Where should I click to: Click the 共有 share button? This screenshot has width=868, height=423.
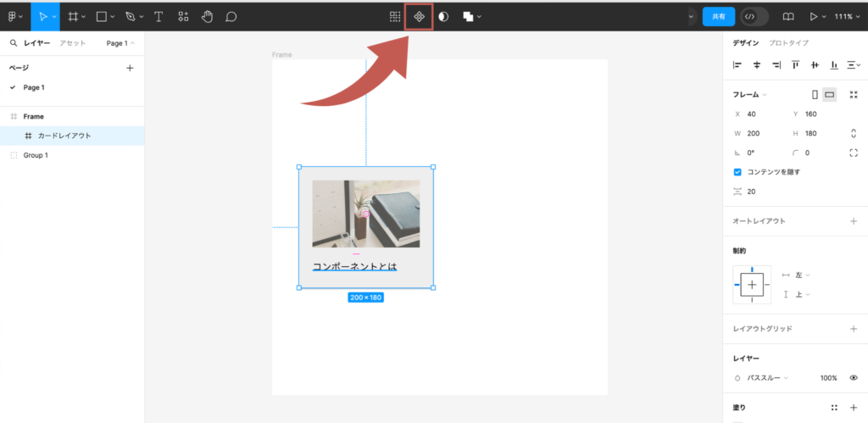719,17
